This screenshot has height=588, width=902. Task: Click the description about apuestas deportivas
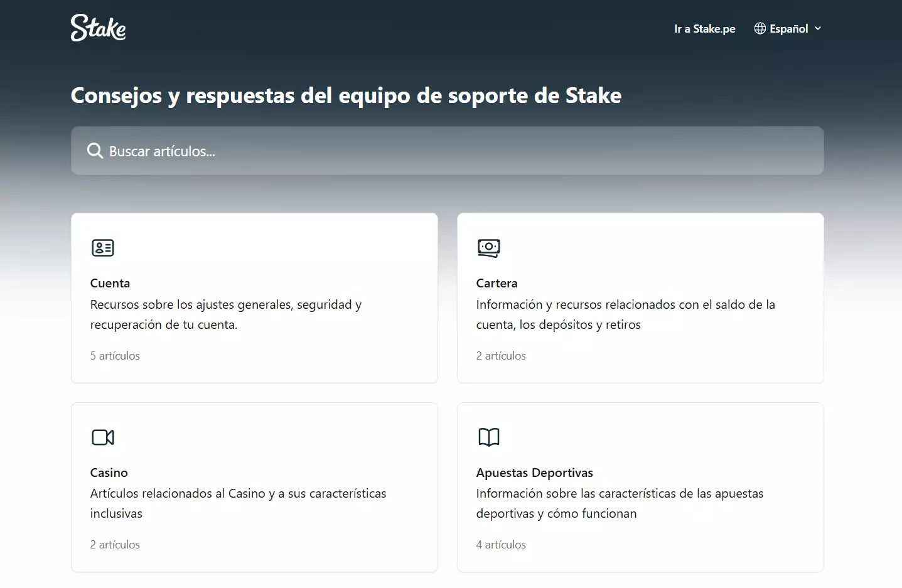(x=620, y=503)
